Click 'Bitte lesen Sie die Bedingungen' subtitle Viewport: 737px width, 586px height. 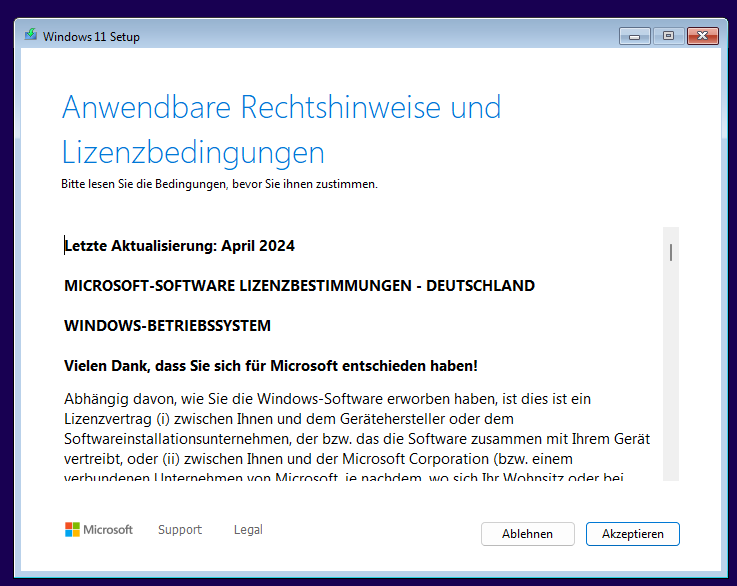219,184
